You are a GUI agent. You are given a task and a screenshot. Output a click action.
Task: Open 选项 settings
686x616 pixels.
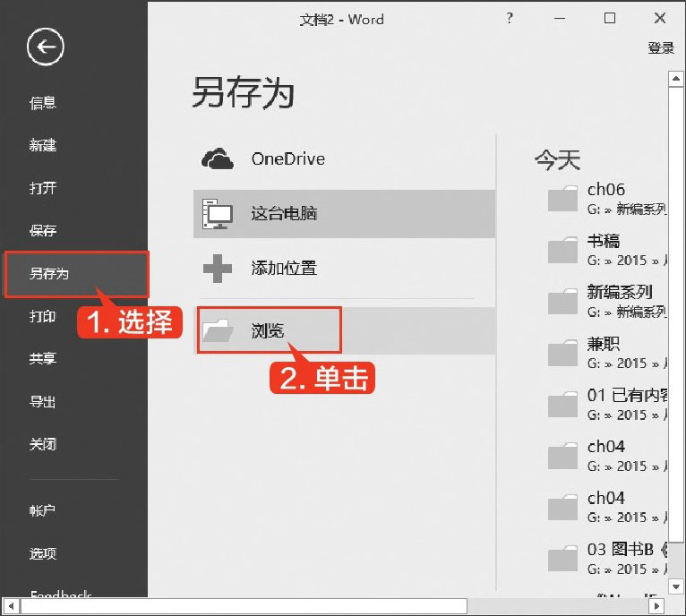[x=43, y=553]
